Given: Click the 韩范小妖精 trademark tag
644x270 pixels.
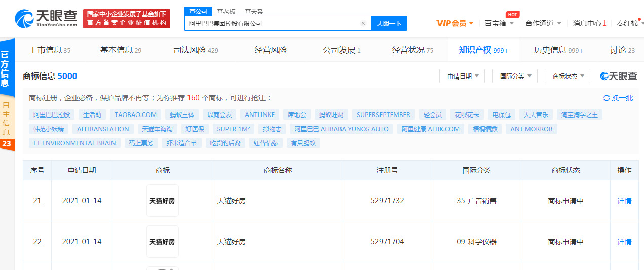Looking at the screenshot, I should point(49,129).
